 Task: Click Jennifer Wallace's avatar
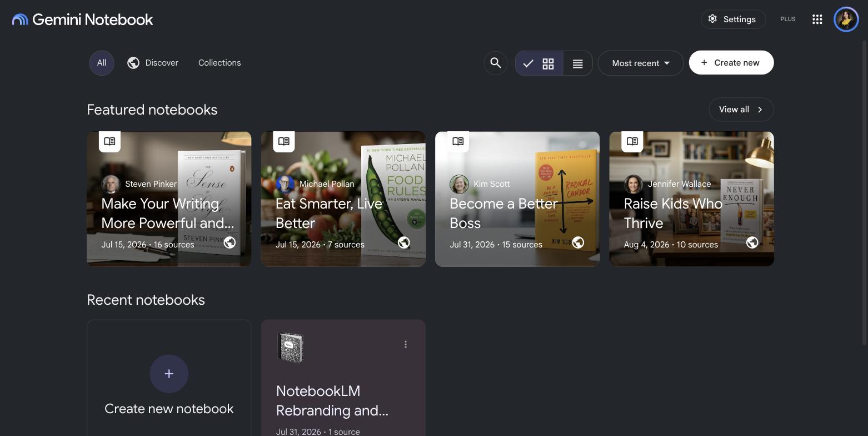[633, 184]
